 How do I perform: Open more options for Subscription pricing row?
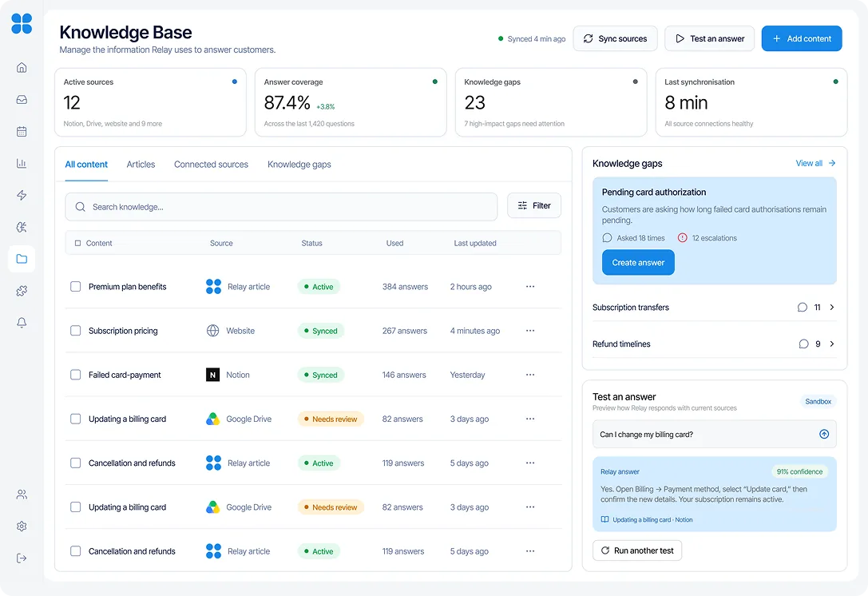coord(529,331)
